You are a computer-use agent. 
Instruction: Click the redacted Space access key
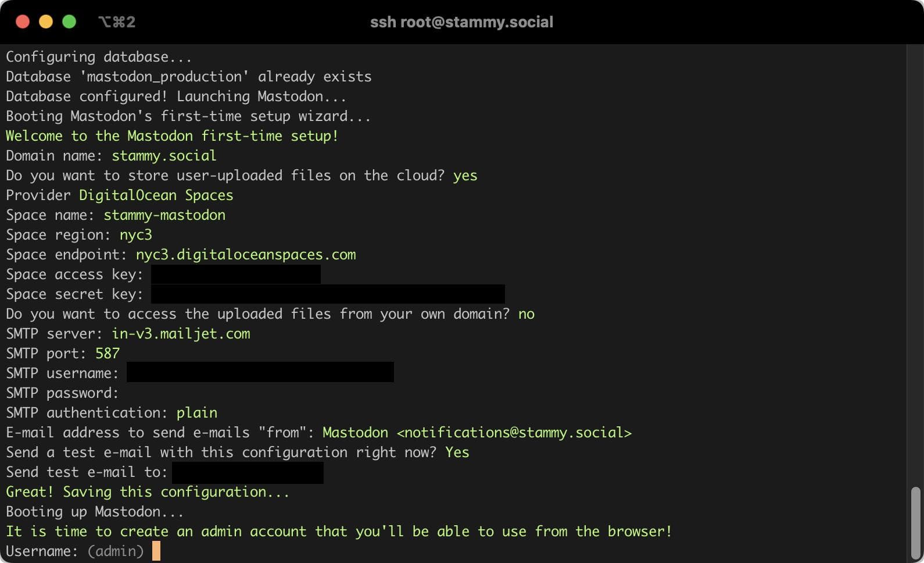click(236, 275)
